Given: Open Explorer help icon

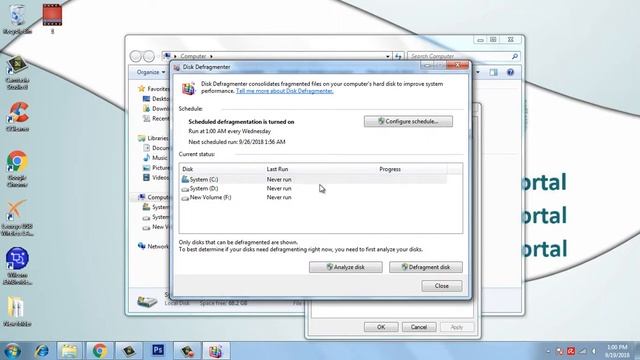Looking at the screenshot, I should (x=510, y=72).
